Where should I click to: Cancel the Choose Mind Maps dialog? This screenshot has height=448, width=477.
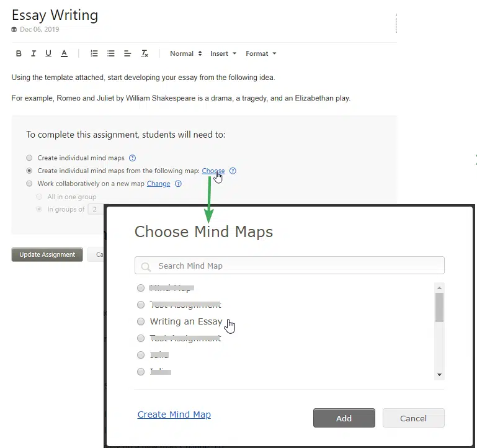(x=413, y=418)
